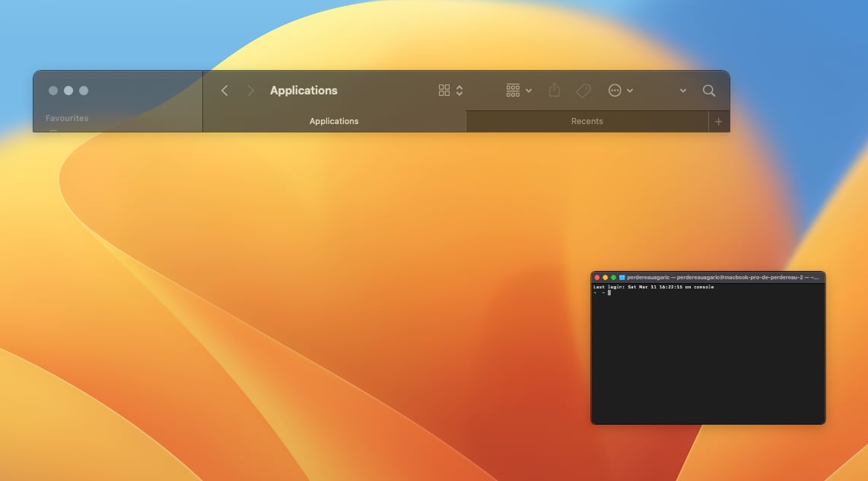Maximize the Terminal window

pos(613,277)
